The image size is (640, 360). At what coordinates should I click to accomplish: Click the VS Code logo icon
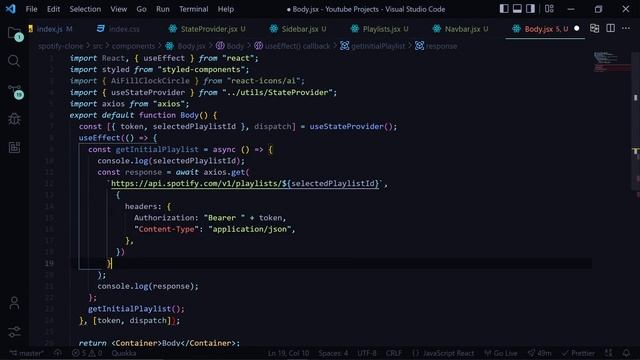coord(11,9)
